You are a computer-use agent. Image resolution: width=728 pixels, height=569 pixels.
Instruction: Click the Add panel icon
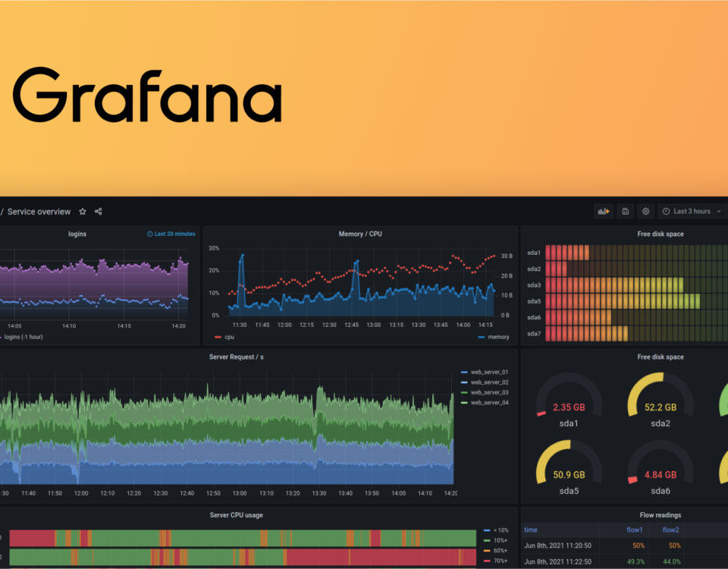click(x=604, y=212)
